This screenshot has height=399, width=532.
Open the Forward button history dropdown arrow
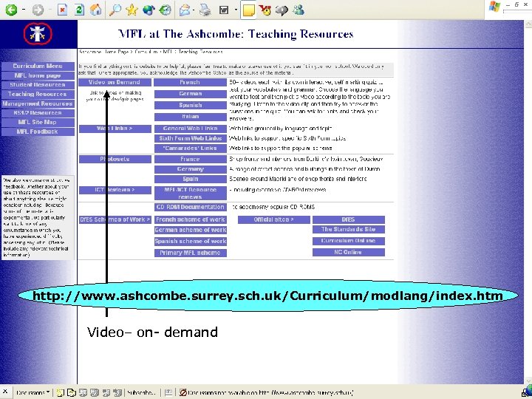pyautogui.click(x=50, y=10)
